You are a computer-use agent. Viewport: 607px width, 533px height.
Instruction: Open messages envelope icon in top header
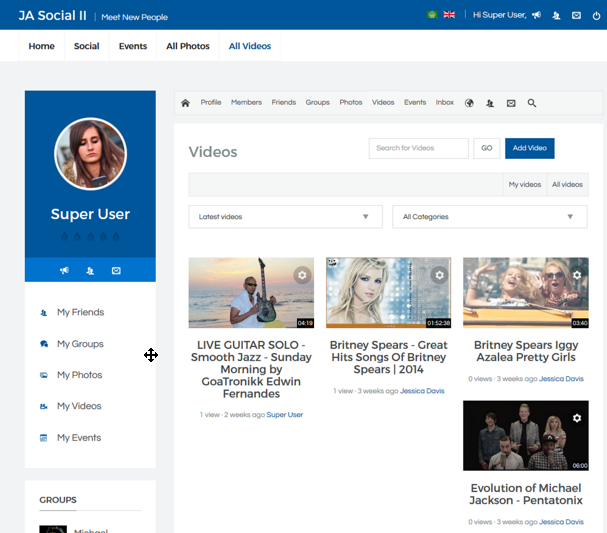(x=576, y=15)
